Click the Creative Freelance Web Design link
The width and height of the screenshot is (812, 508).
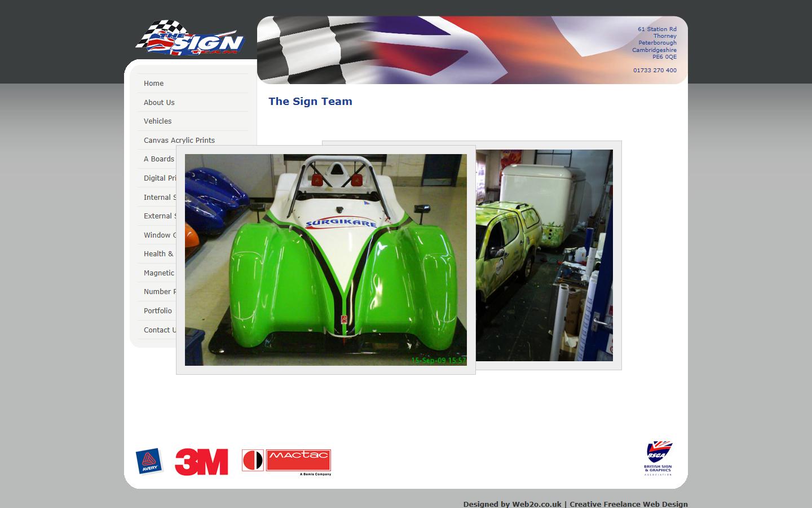coord(628,504)
